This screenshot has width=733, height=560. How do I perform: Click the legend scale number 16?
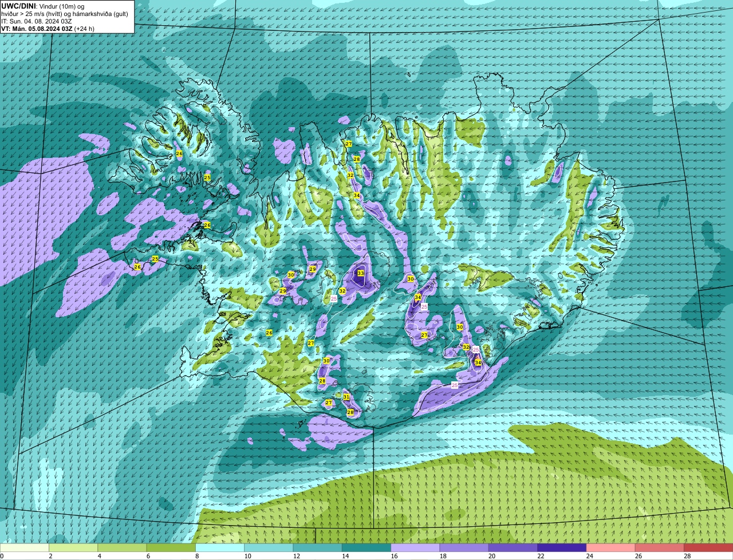coord(394,556)
